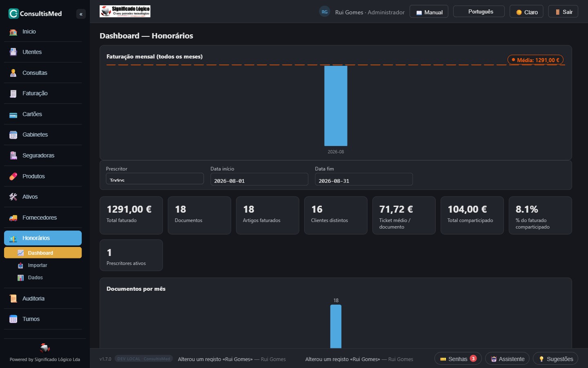The height and width of the screenshot is (368, 588).
Task: Select the Prescritores ativos card
Action: (x=131, y=255)
